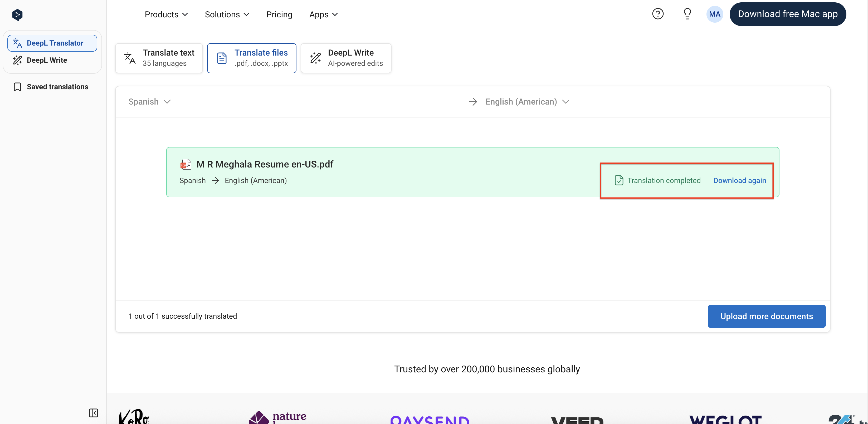Click the PDF icon next to the resume file
This screenshot has width=868, height=424.
click(186, 164)
